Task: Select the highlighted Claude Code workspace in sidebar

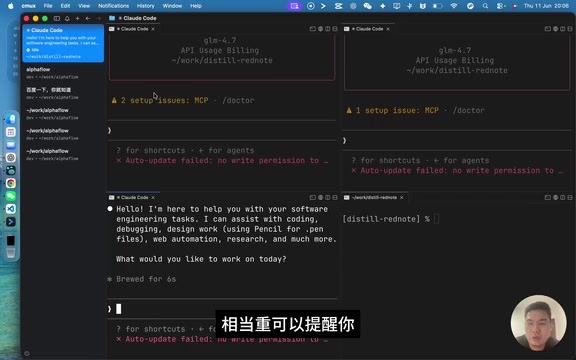Action: pos(63,43)
